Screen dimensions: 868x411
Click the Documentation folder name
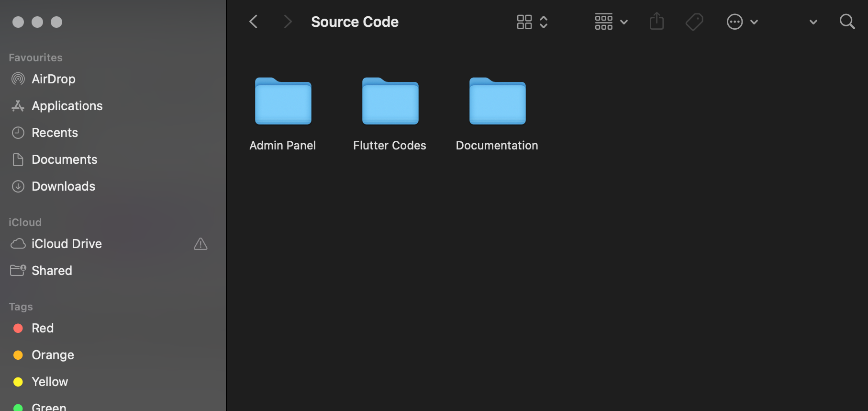[497, 145]
